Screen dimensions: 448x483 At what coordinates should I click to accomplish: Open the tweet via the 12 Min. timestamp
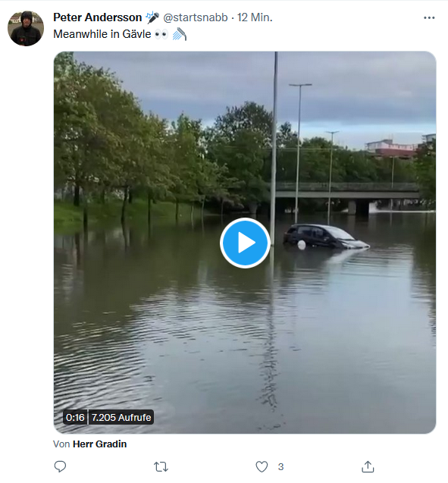(255, 17)
